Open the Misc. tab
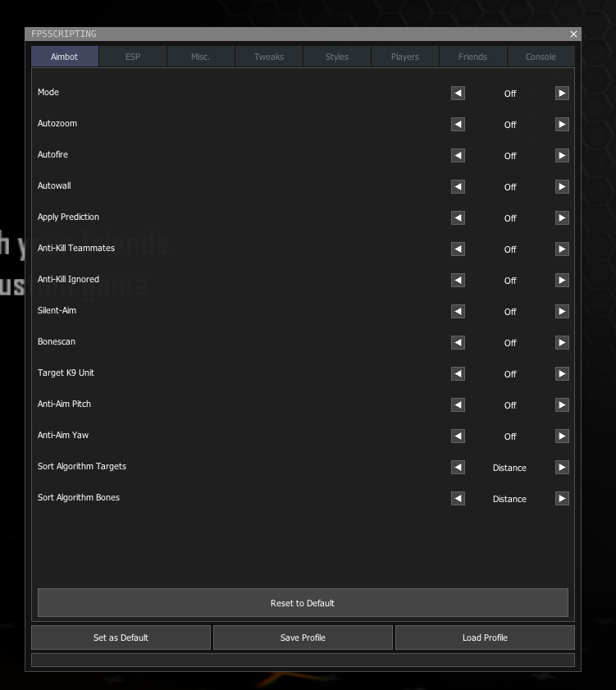 (x=201, y=57)
